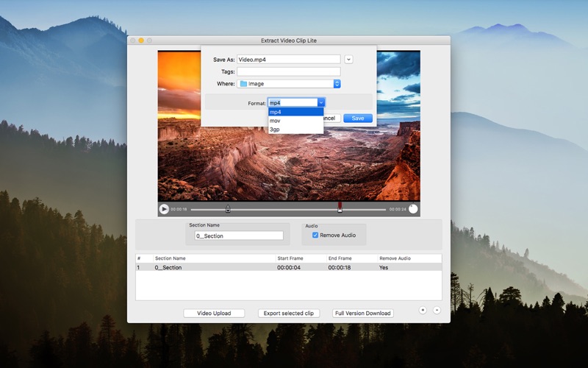This screenshot has width=588, height=368.
Task: Pick the 3gp format option
Action: pos(295,130)
